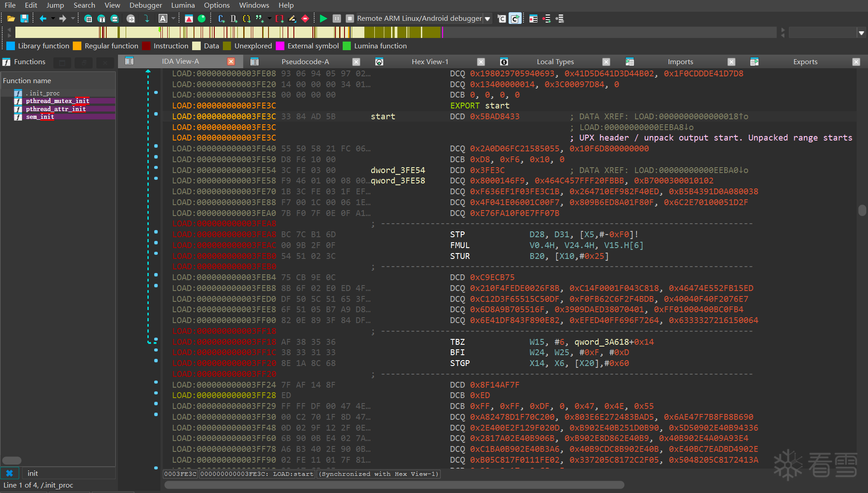
Task: Switch to the Imports tab
Action: (680, 62)
